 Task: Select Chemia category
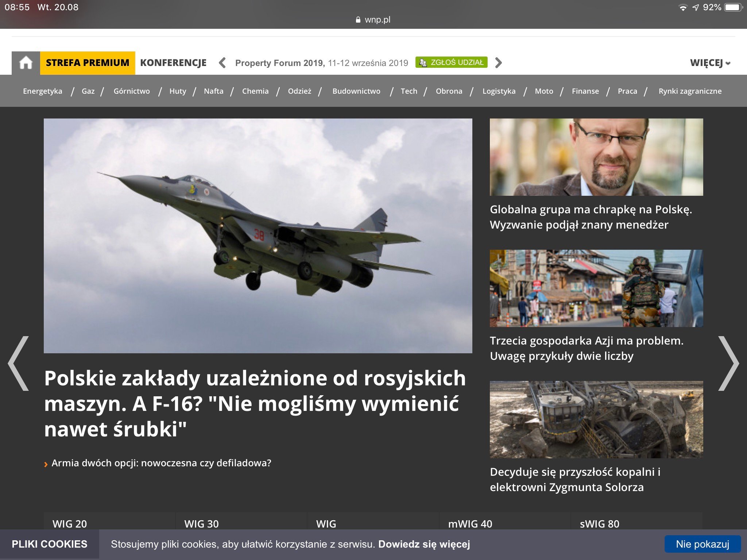[x=255, y=91]
